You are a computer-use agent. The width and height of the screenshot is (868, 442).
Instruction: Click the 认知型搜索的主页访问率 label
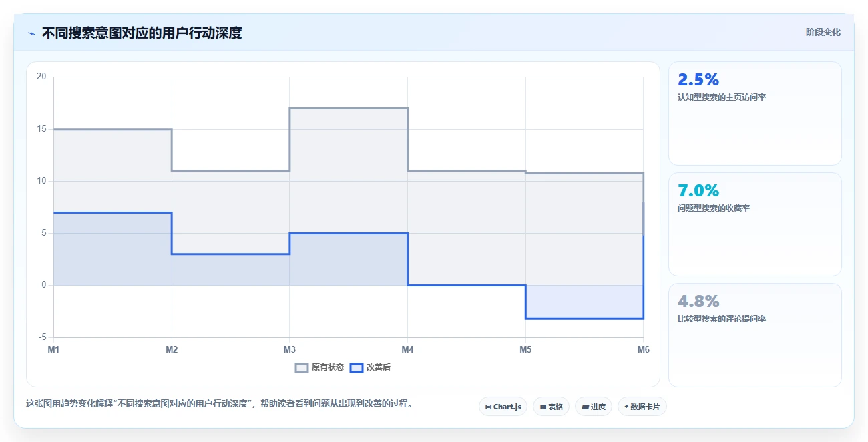(722, 97)
